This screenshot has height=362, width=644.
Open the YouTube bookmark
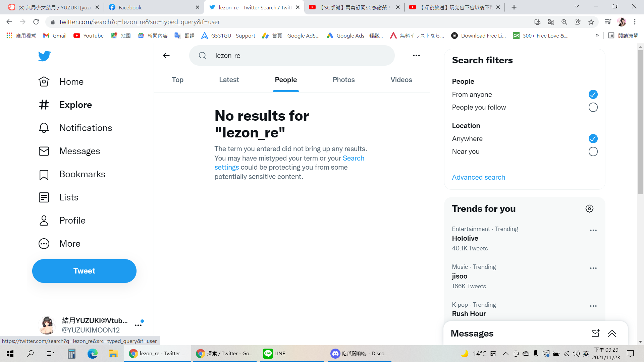pos(89,36)
